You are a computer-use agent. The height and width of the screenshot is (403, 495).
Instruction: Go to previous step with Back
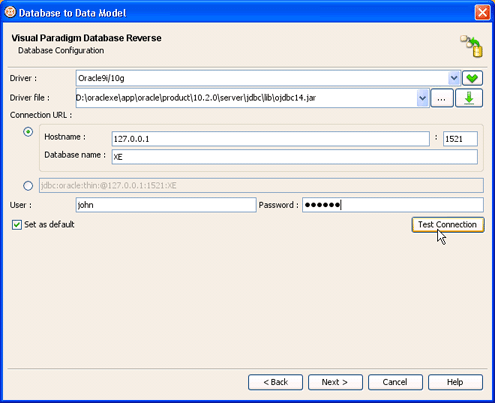click(275, 382)
